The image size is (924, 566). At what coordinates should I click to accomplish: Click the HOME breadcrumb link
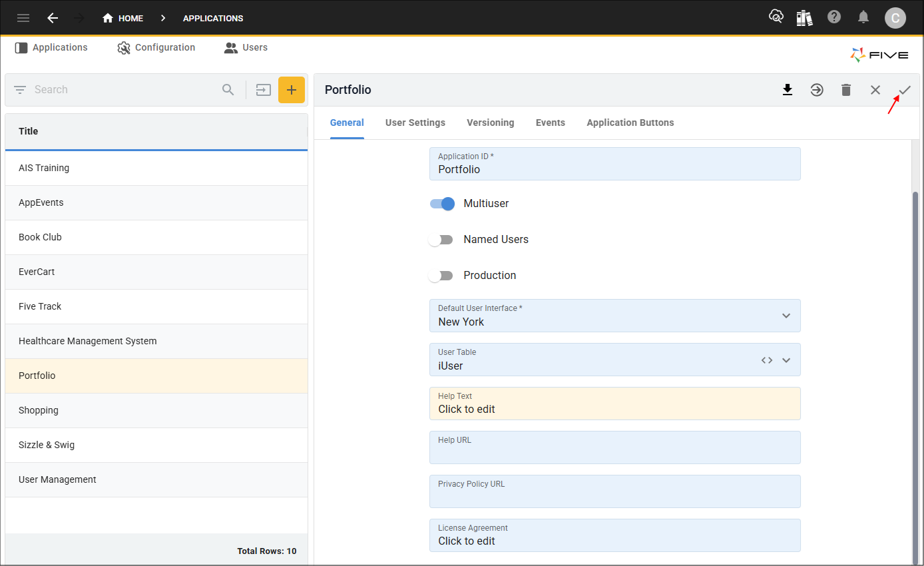(123, 18)
